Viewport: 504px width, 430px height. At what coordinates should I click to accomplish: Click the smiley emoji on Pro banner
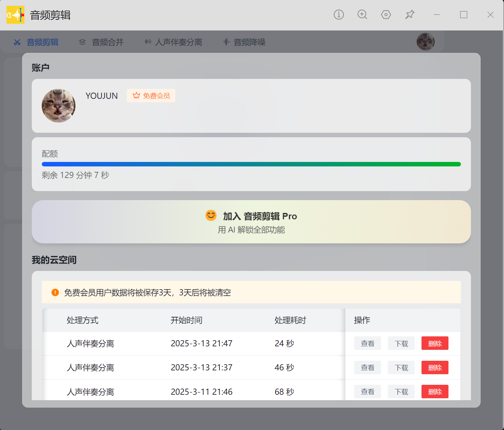[x=211, y=215]
